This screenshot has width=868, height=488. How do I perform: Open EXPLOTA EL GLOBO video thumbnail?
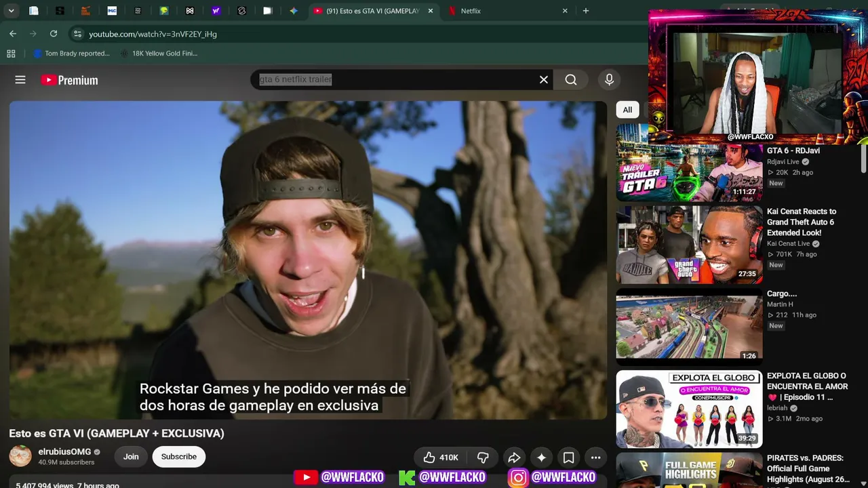tap(689, 409)
